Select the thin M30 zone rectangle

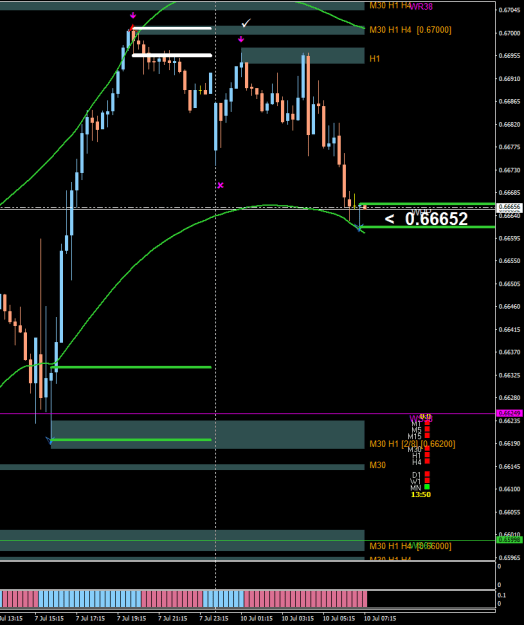(182, 467)
